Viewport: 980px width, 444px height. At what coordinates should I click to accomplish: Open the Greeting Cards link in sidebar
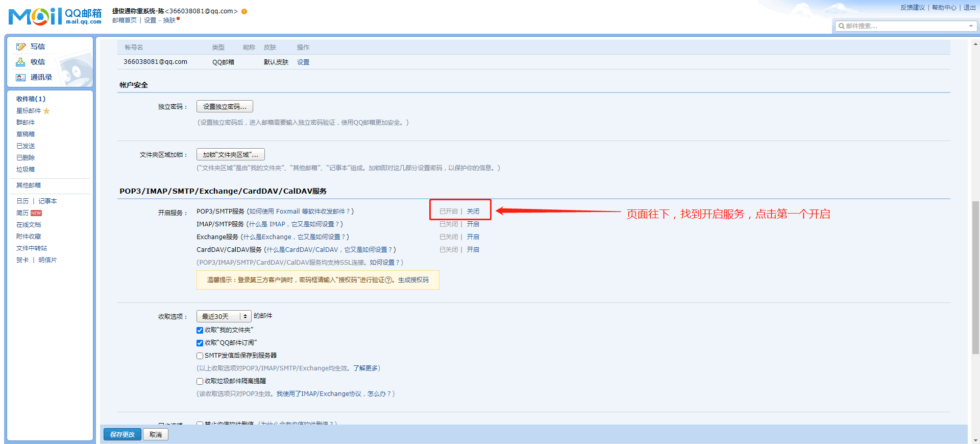pos(22,260)
